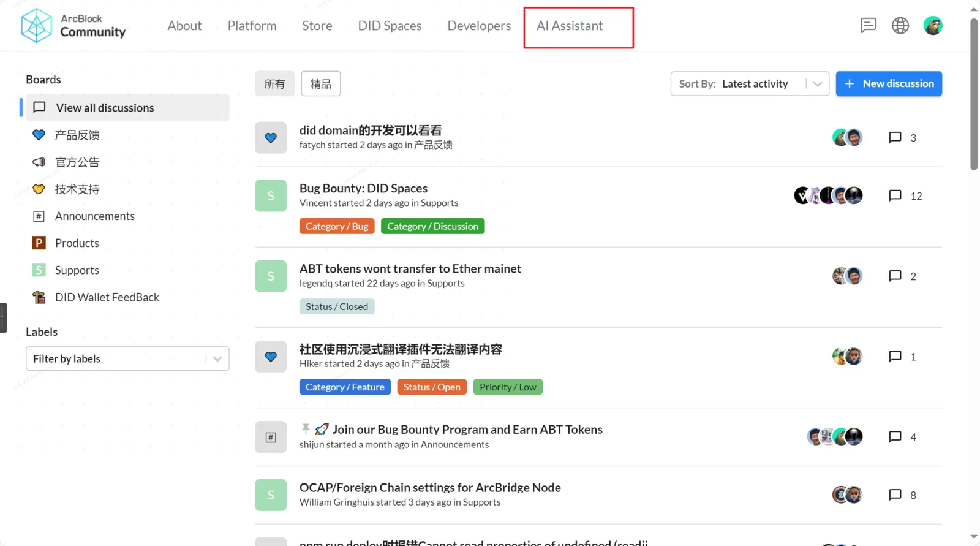Viewport: 980px width, 546px height.
Task: Click the Category / Bug label
Action: (x=337, y=226)
